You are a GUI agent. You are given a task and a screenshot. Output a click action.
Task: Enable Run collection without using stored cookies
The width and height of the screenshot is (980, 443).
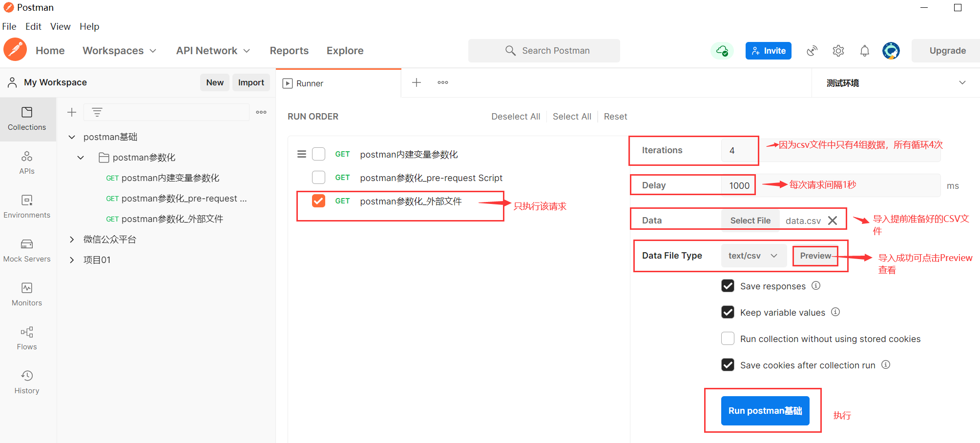click(x=728, y=339)
